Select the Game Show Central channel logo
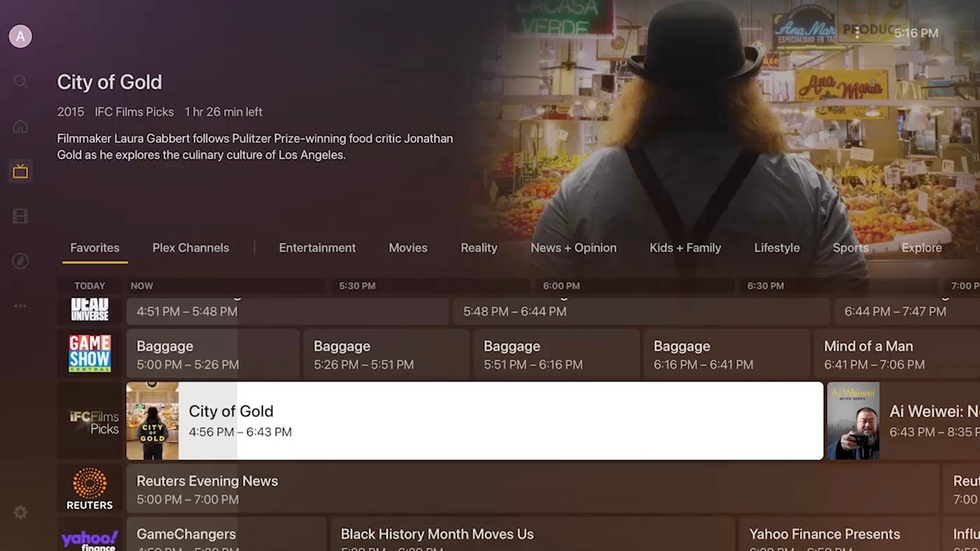The height and width of the screenshot is (551, 980). point(89,354)
